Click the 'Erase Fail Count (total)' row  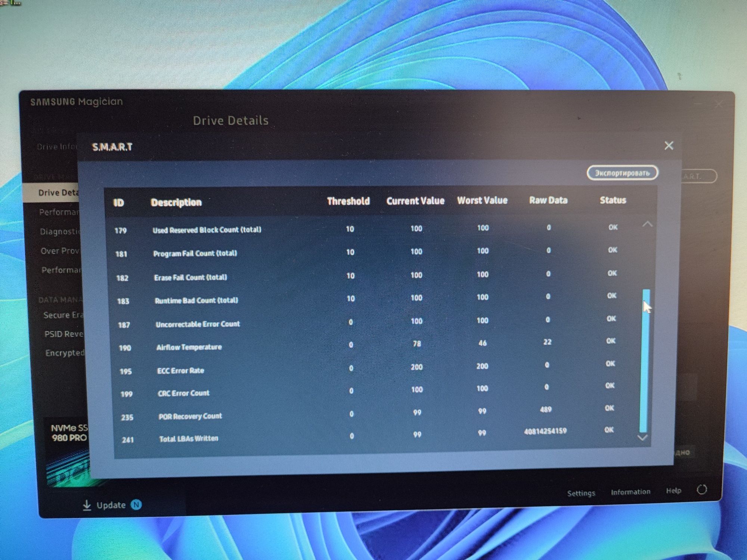(x=373, y=276)
